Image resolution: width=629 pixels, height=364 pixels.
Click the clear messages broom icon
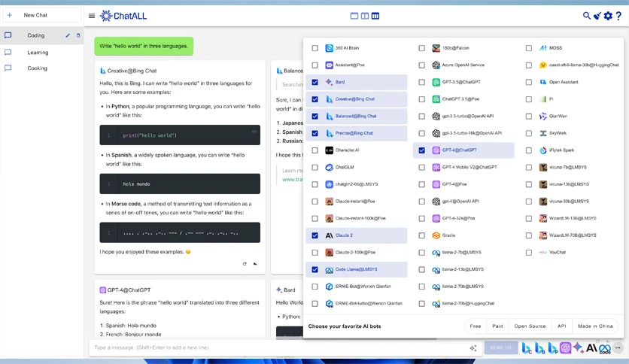pos(597,16)
